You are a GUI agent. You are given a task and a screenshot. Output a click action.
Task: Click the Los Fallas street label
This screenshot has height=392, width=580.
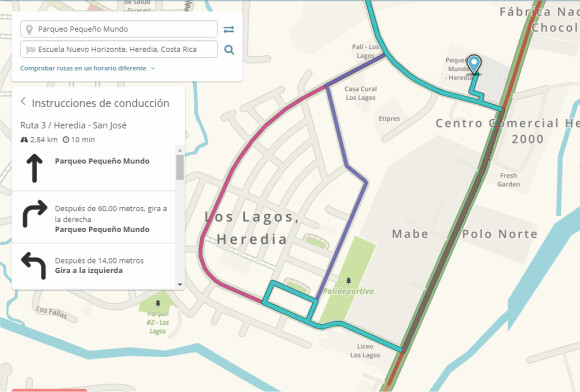[x=51, y=312]
